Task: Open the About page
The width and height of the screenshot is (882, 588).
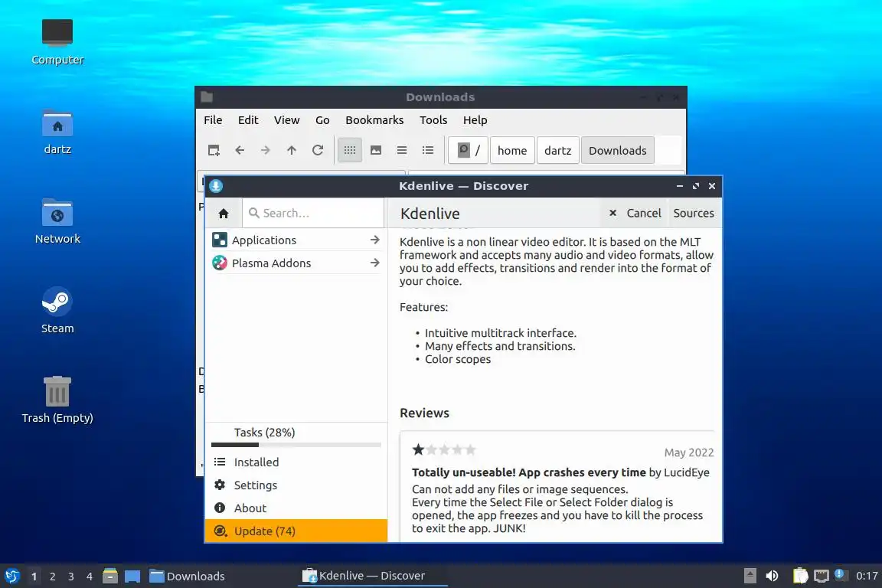Action: [296, 508]
